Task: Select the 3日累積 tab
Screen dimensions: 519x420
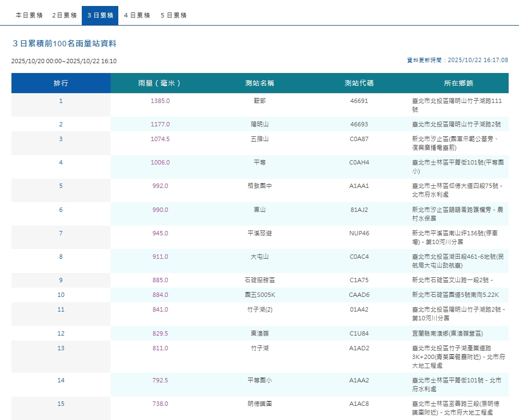Action: pos(100,15)
